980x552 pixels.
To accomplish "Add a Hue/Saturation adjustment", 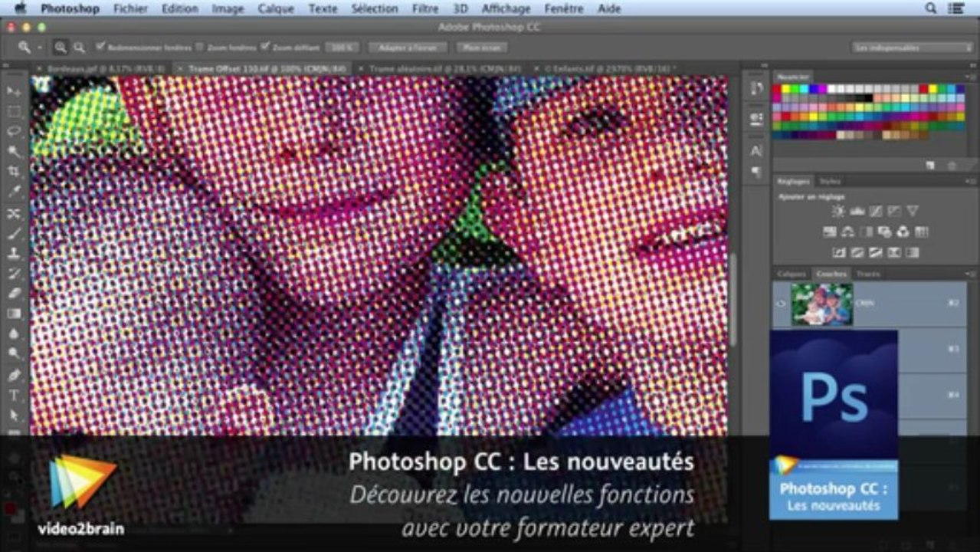I will [x=830, y=232].
